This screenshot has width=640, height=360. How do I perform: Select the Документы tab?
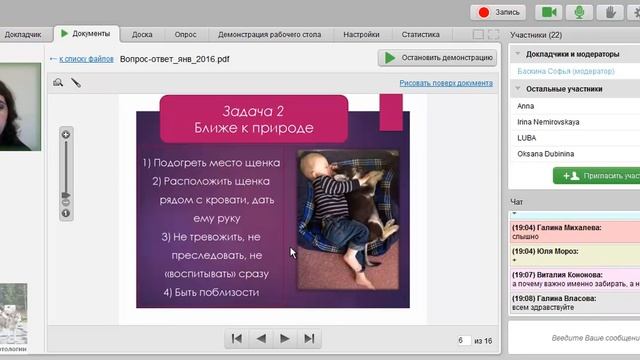(87, 34)
